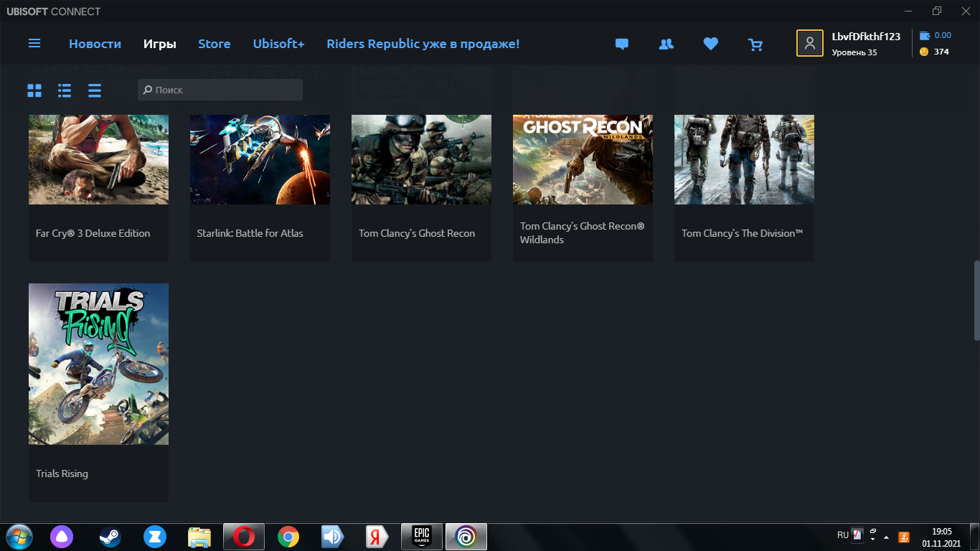Restore down the Ubisoft Connect window
The height and width of the screenshot is (551, 980).
click(x=937, y=11)
